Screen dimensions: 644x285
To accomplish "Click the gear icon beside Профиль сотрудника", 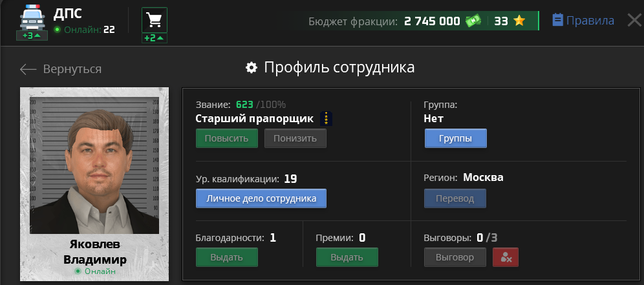I will [x=252, y=68].
